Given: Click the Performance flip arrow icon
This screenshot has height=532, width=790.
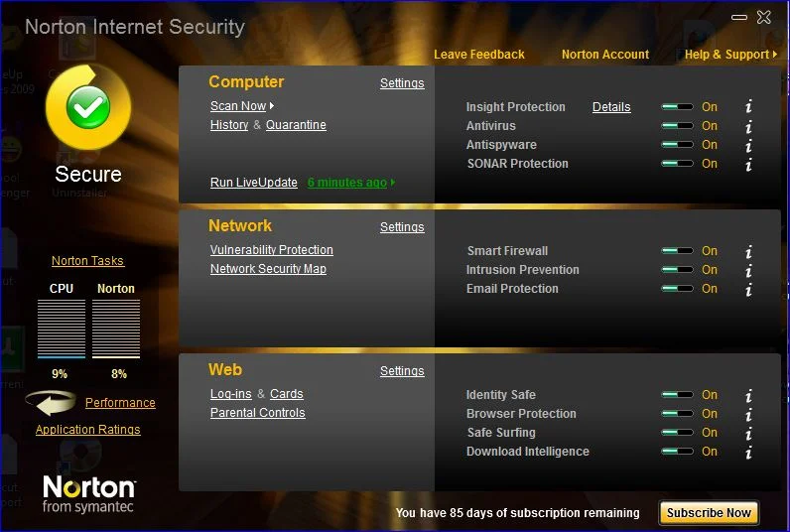Looking at the screenshot, I should (x=52, y=403).
